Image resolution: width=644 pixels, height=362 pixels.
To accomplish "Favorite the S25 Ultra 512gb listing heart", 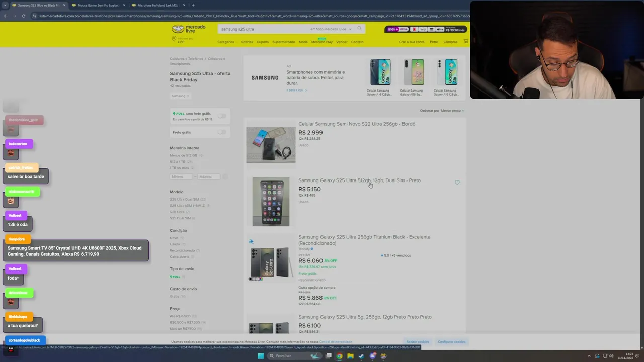I will [457, 183].
